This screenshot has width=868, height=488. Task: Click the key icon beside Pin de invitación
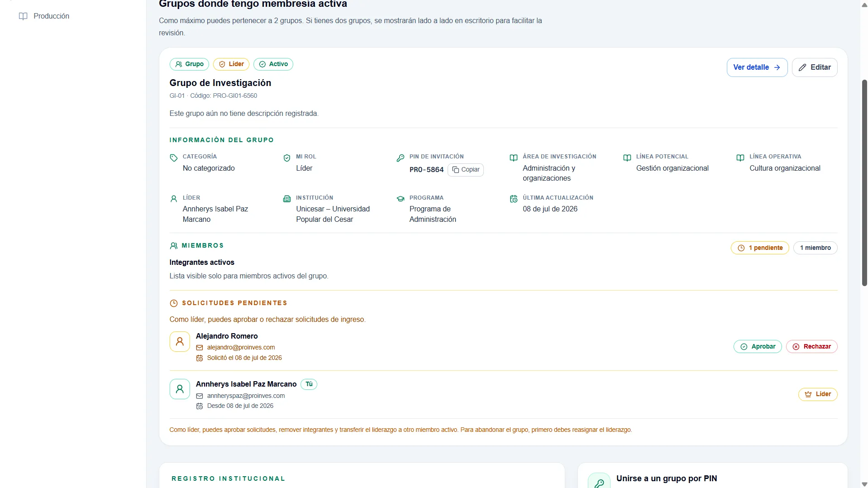400,158
